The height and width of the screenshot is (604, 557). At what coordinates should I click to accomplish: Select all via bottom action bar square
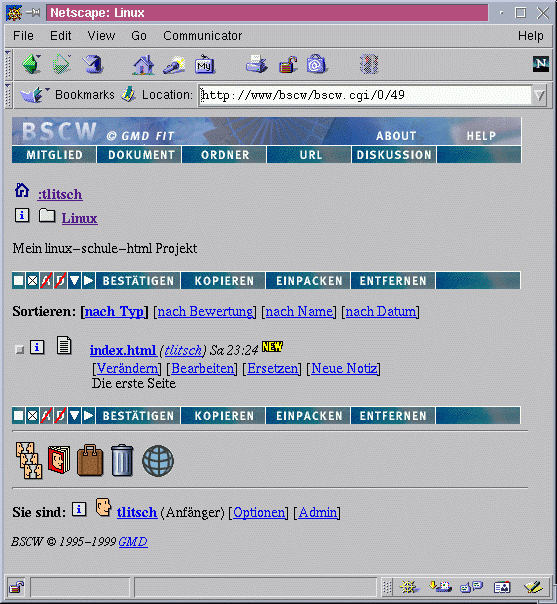point(18,416)
